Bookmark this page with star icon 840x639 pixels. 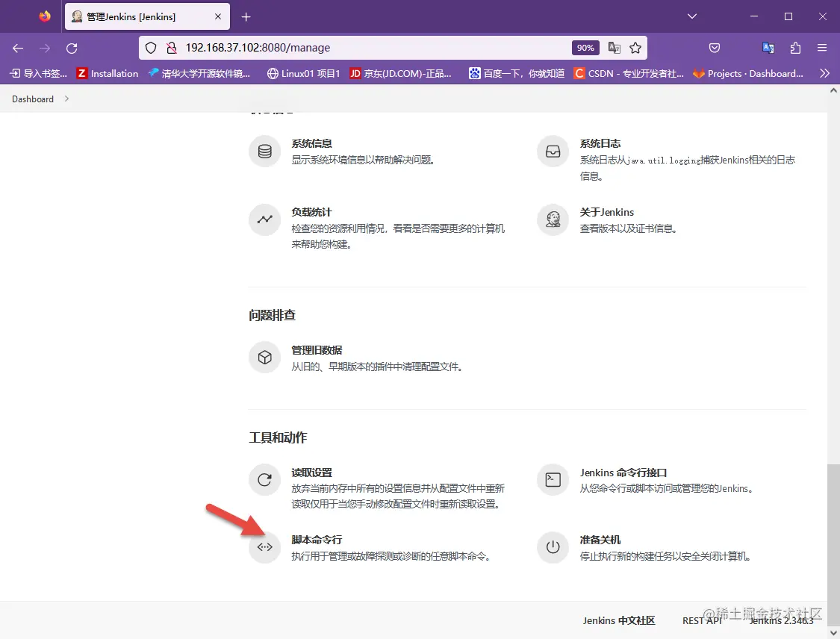[635, 48]
